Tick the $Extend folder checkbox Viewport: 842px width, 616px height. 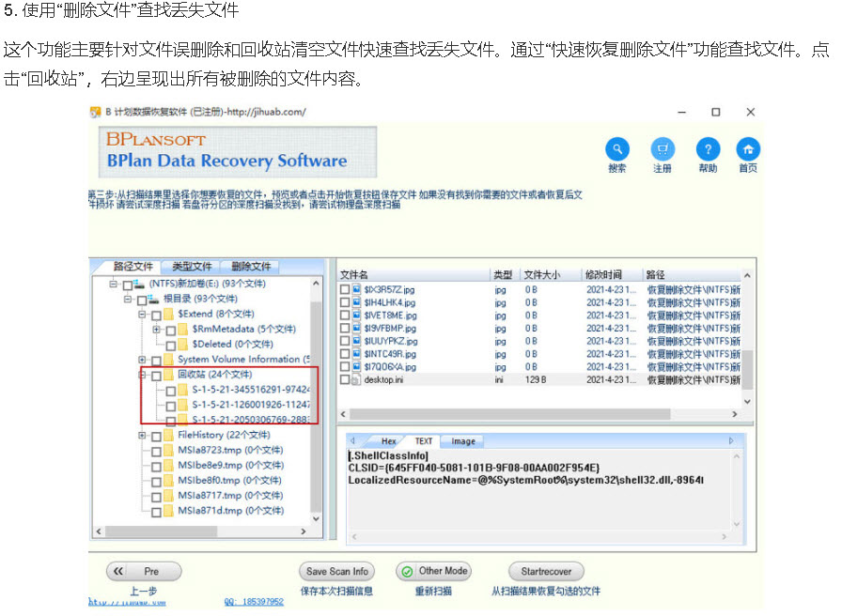[156, 315]
